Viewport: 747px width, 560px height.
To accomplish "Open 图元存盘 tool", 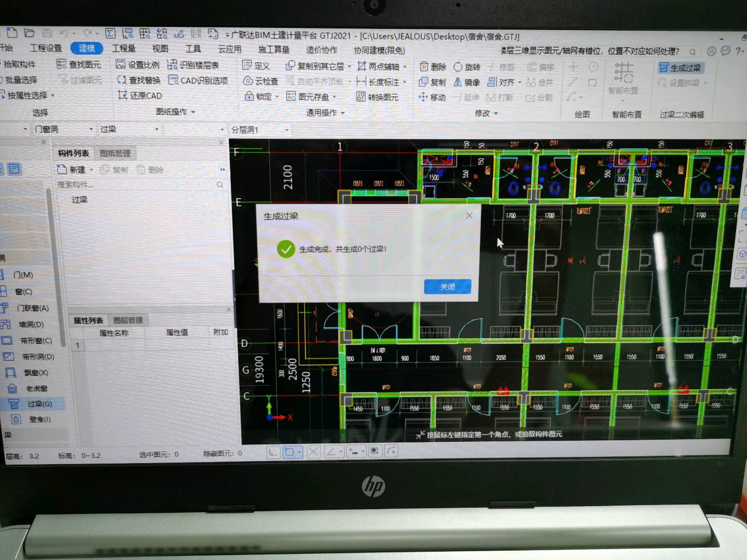I will (308, 96).
